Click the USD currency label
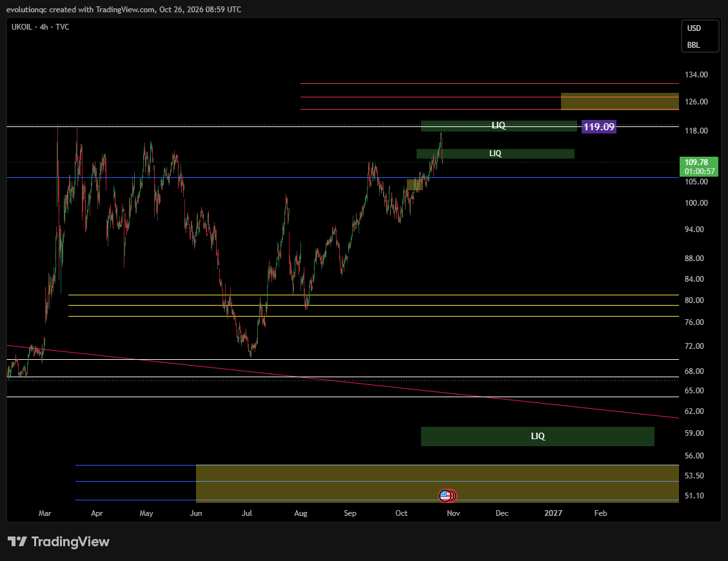 (x=694, y=28)
